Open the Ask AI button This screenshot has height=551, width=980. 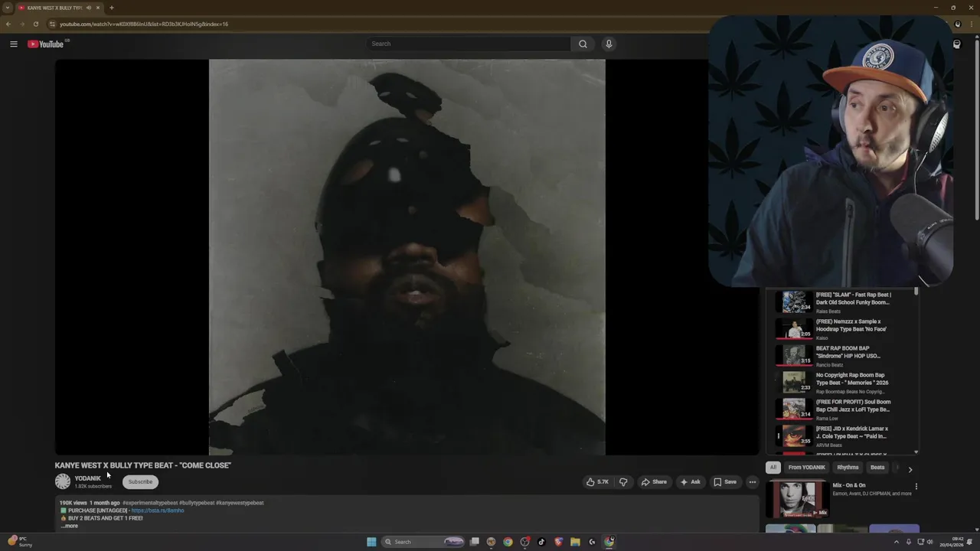click(x=690, y=482)
